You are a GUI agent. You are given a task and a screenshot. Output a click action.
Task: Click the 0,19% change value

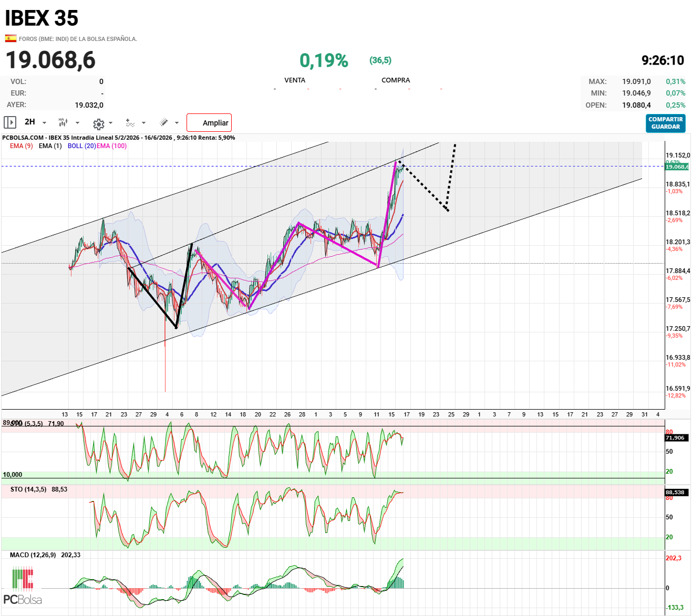(324, 60)
